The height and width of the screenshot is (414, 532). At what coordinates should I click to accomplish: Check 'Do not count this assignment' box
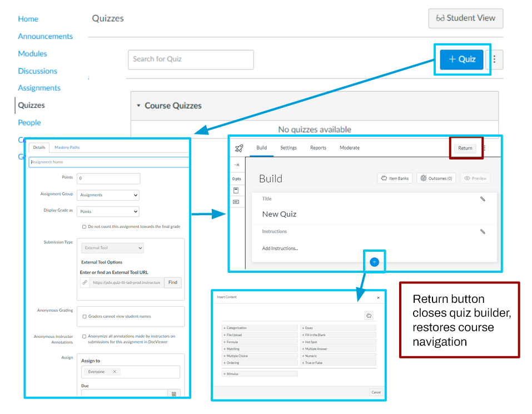pos(84,227)
